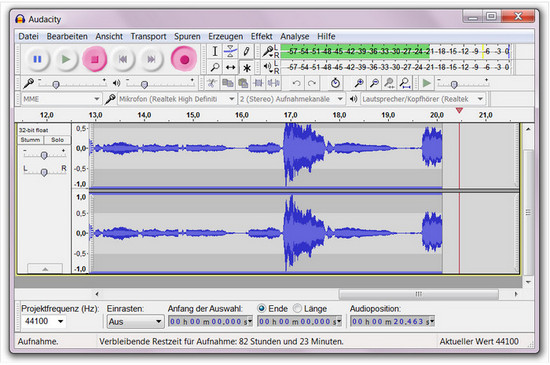550x365 pixels.
Task: Open the Analyse menu
Action: click(x=295, y=36)
